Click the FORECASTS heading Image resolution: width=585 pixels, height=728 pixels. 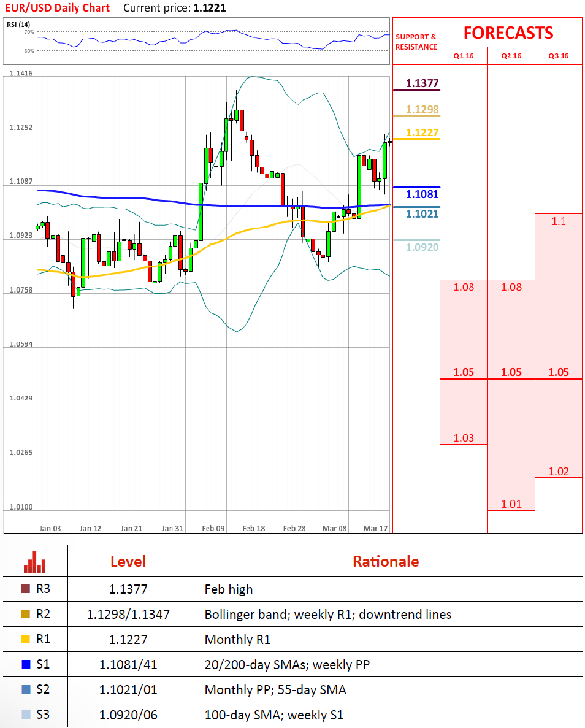point(508,33)
